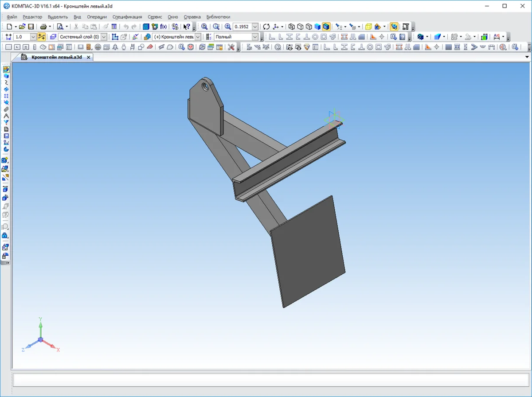The height and width of the screenshot is (397, 532).
Task: Click the Save document icon
Action: click(31, 27)
